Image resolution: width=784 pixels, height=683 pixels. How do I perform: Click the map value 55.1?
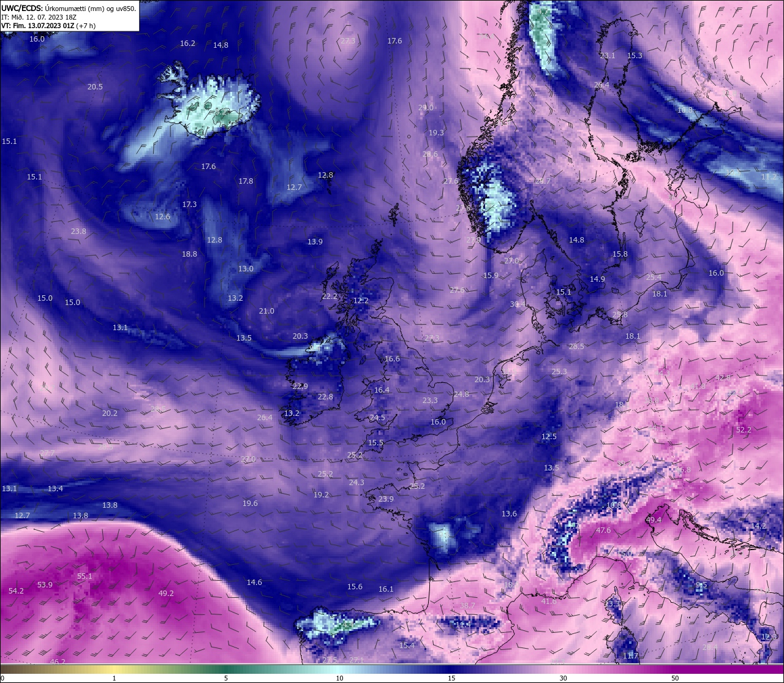click(85, 576)
